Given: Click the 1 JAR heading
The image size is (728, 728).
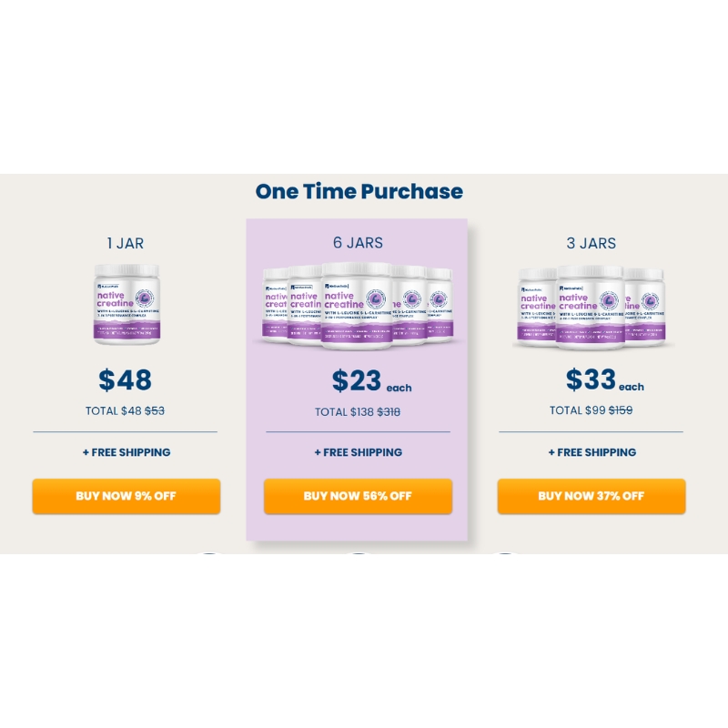Looking at the screenshot, I should 126,243.
